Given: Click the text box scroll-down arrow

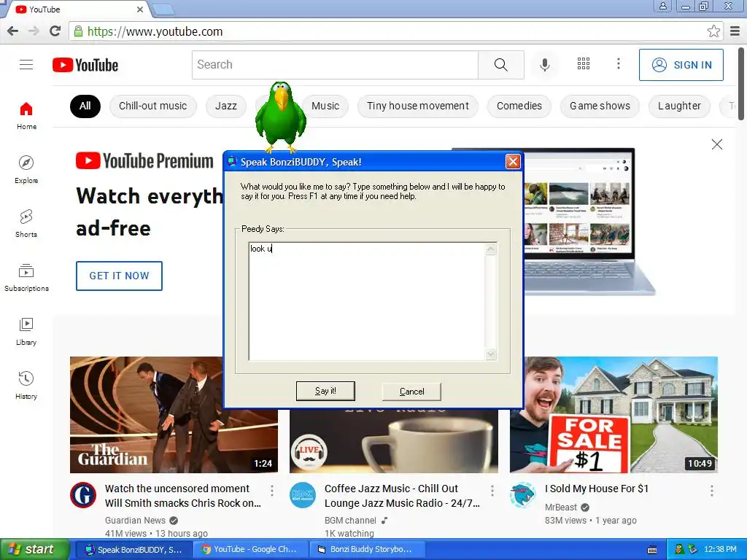Looking at the screenshot, I should pyautogui.click(x=491, y=354).
